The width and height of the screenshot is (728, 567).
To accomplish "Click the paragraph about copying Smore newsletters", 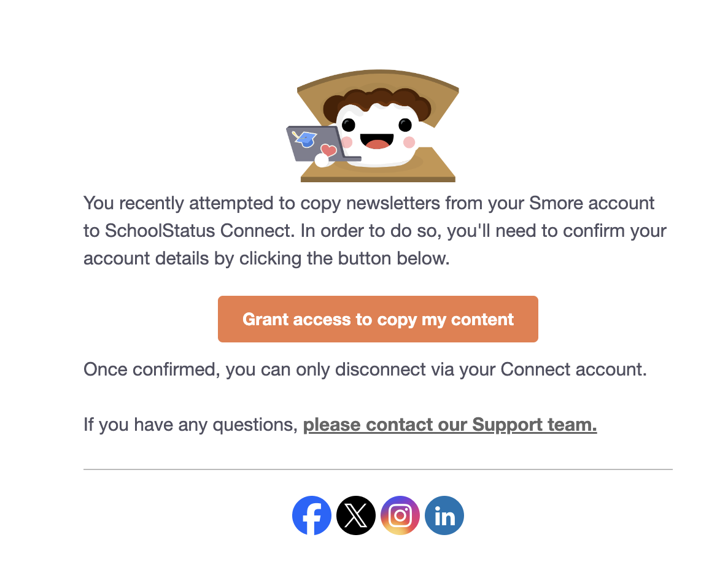I will pyautogui.click(x=375, y=231).
